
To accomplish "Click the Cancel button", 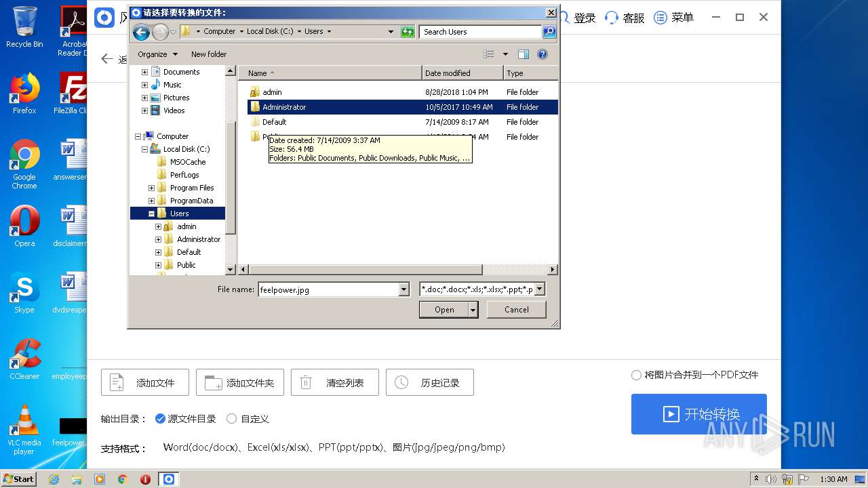I will coord(517,310).
